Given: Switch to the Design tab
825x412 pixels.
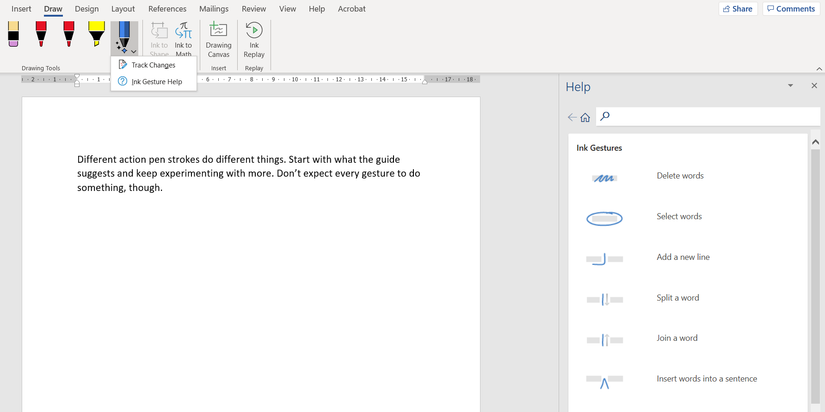Looking at the screenshot, I should tap(87, 8).
